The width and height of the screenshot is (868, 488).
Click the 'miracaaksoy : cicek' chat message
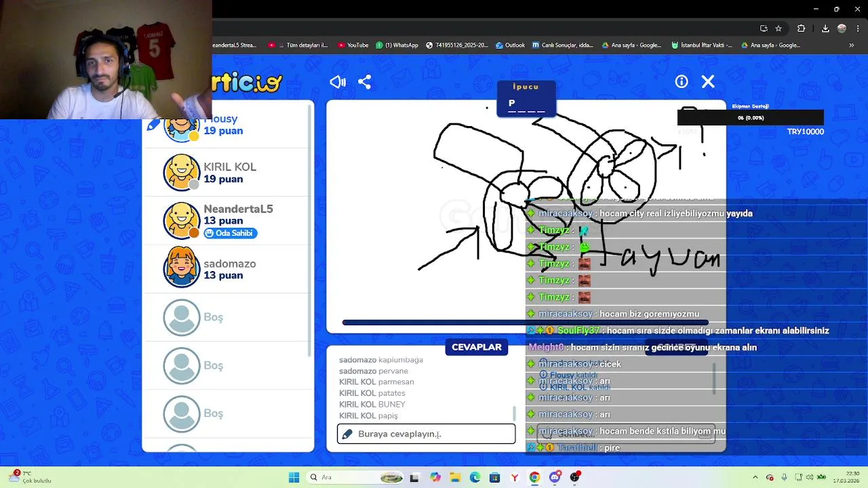[x=574, y=364]
